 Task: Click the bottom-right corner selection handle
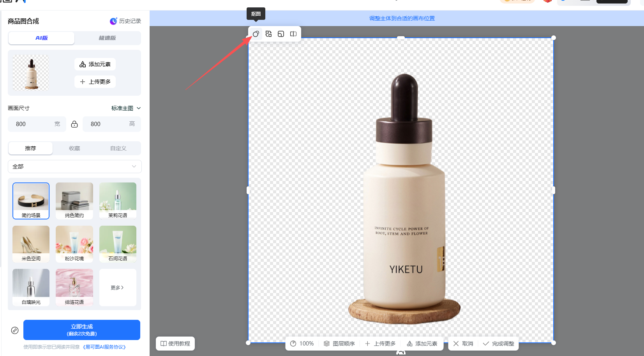(554, 343)
